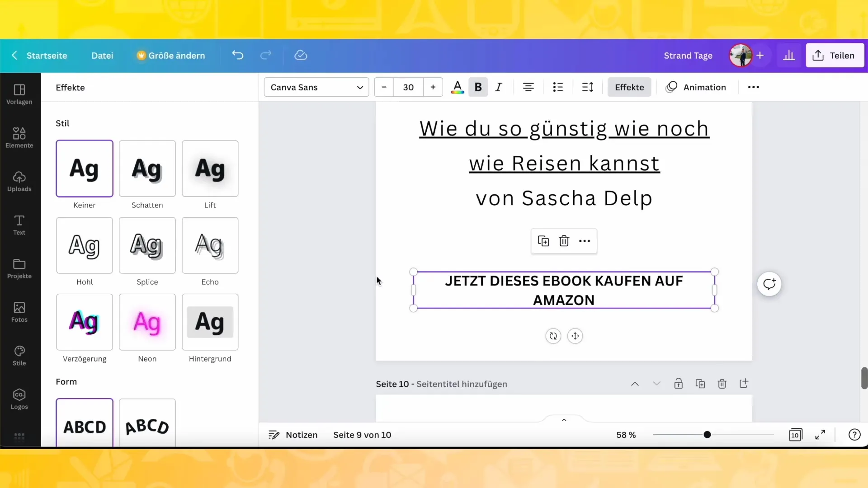Click the redo arrow icon

point(265,56)
